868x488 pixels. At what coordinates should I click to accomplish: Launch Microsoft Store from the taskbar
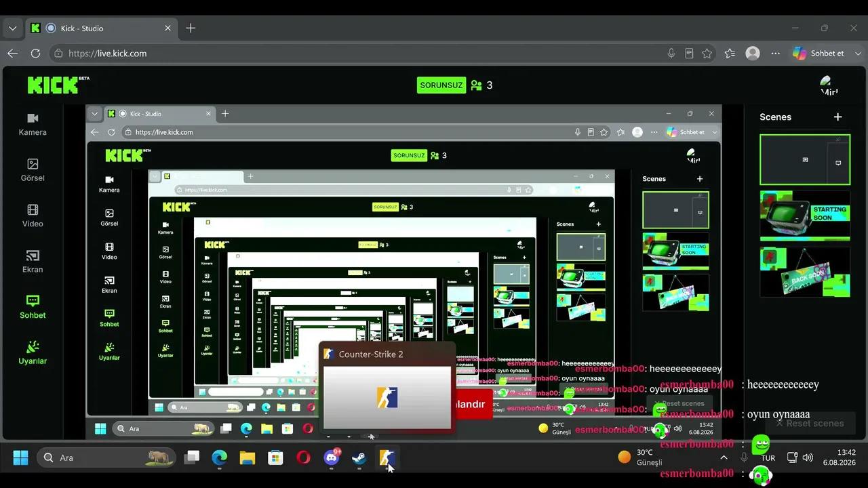[x=275, y=457]
